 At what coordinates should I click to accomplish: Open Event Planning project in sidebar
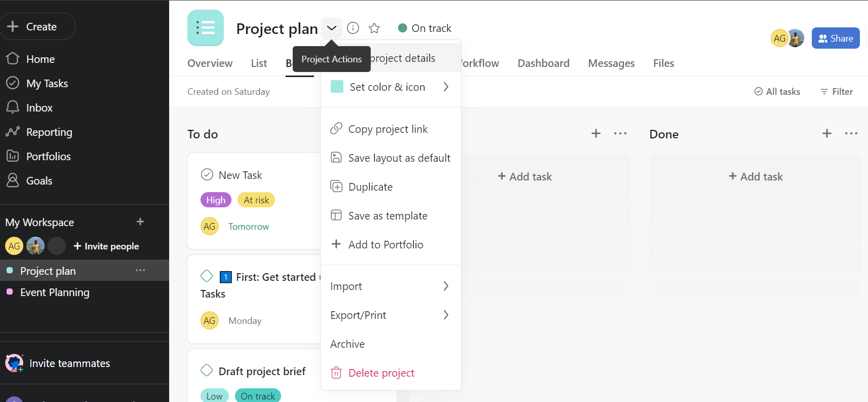55,293
